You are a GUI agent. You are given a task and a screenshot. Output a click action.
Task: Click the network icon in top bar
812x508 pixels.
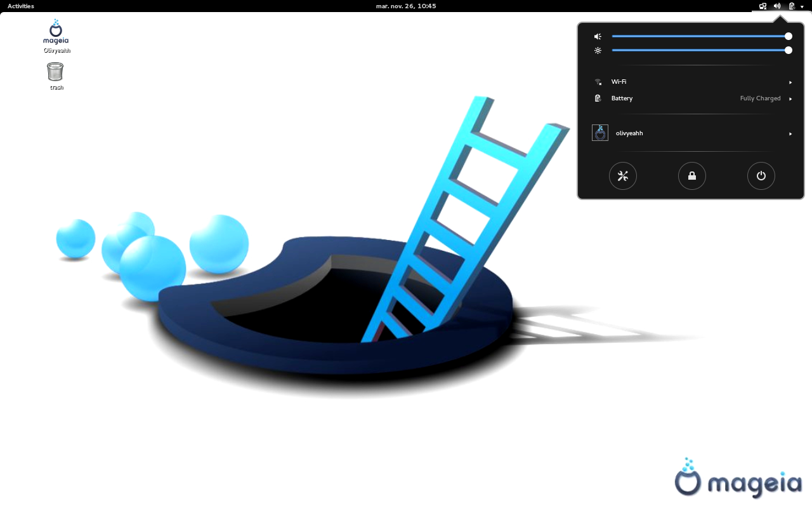point(763,6)
